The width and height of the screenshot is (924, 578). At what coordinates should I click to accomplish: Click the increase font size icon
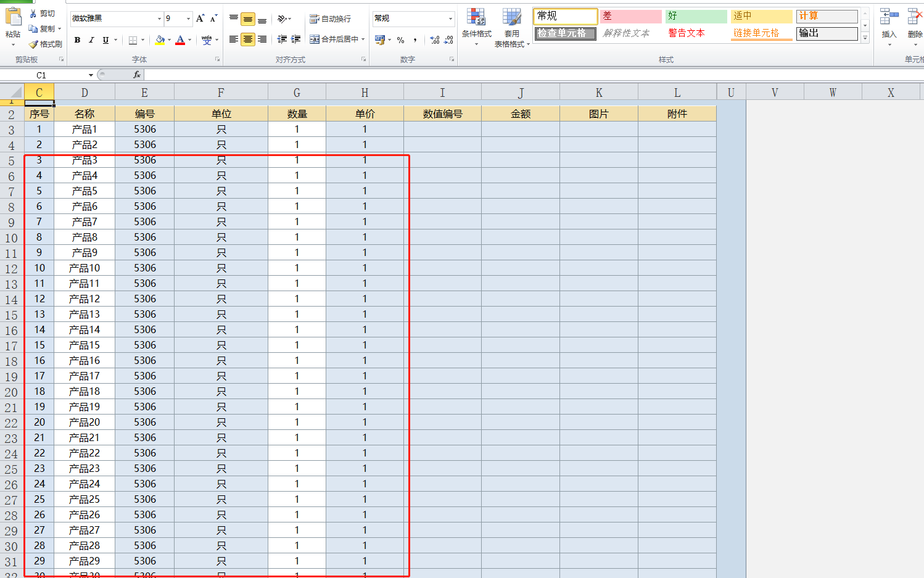click(x=200, y=19)
